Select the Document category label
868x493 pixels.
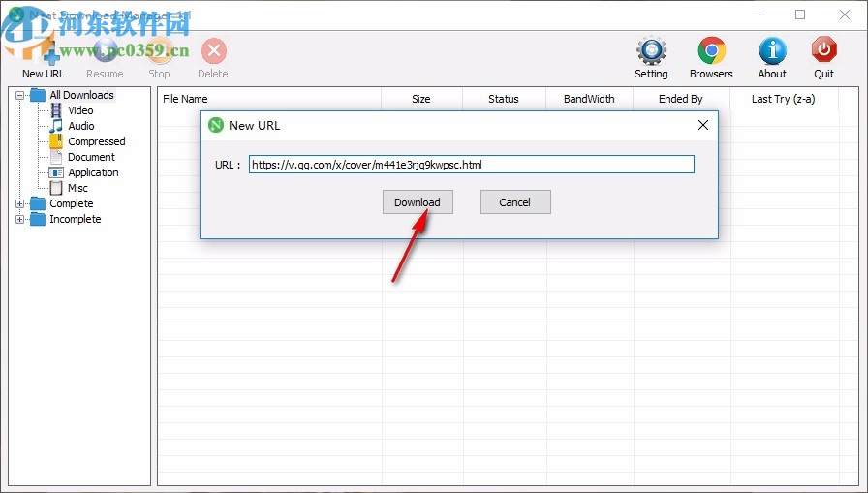(91, 157)
